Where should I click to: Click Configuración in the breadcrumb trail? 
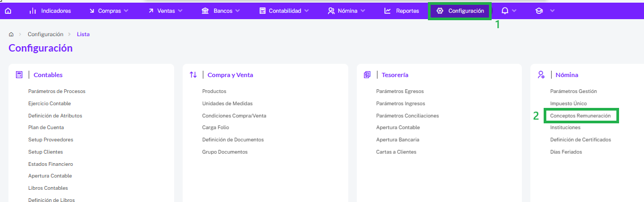(45, 34)
